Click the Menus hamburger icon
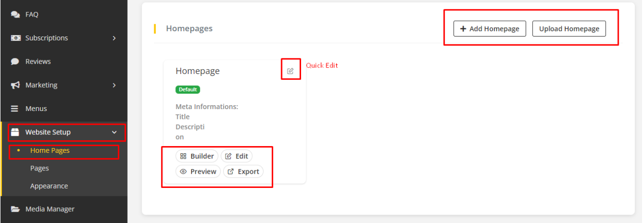644x223 pixels. (15, 109)
